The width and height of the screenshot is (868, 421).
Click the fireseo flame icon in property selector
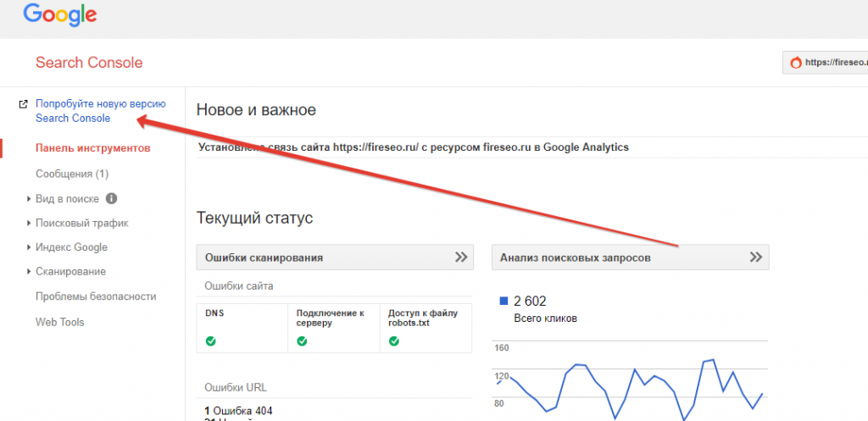click(795, 63)
